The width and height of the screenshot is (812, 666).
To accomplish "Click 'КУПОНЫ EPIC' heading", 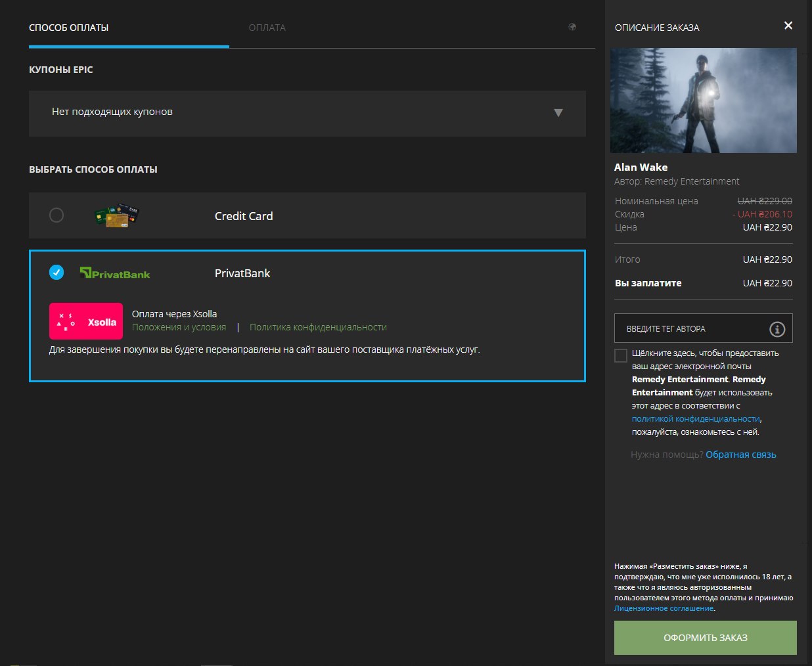I will (x=61, y=70).
